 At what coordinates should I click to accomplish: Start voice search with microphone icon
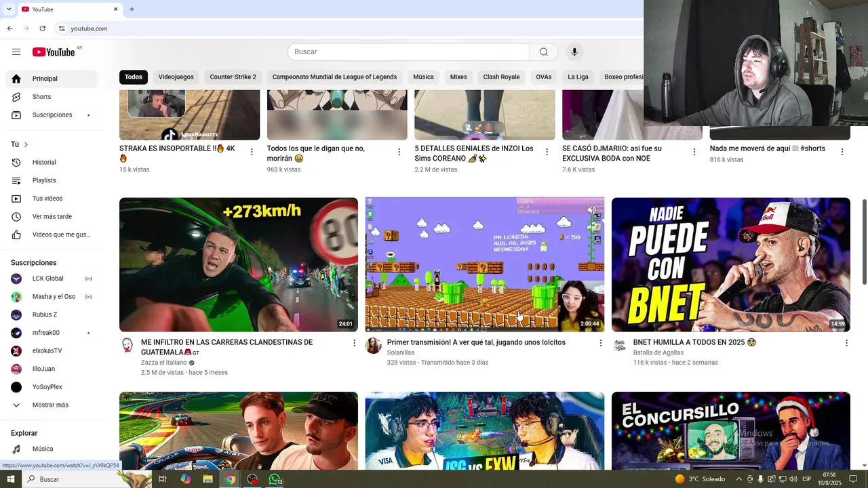click(x=574, y=52)
